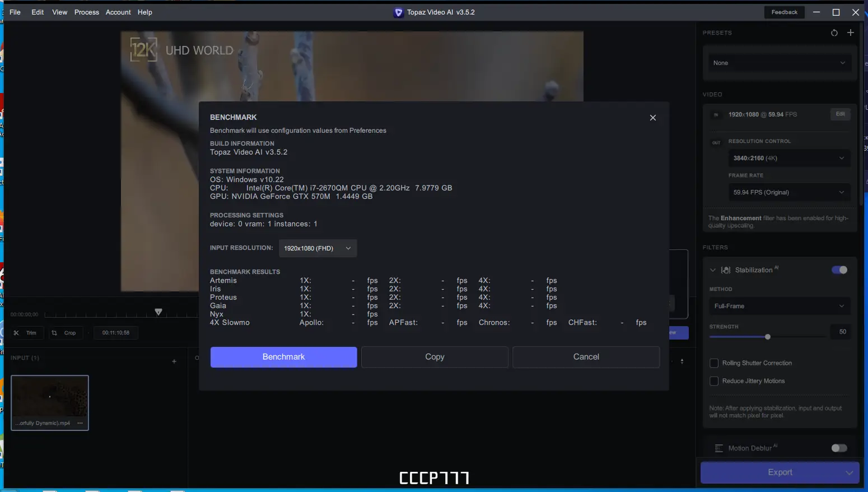Open the View menu
868x492 pixels.
tap(60, 12)
